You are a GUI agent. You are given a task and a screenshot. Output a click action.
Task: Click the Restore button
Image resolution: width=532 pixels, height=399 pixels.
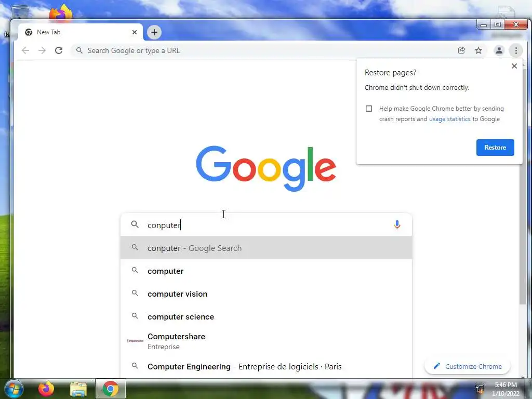[x=495, y=148]
